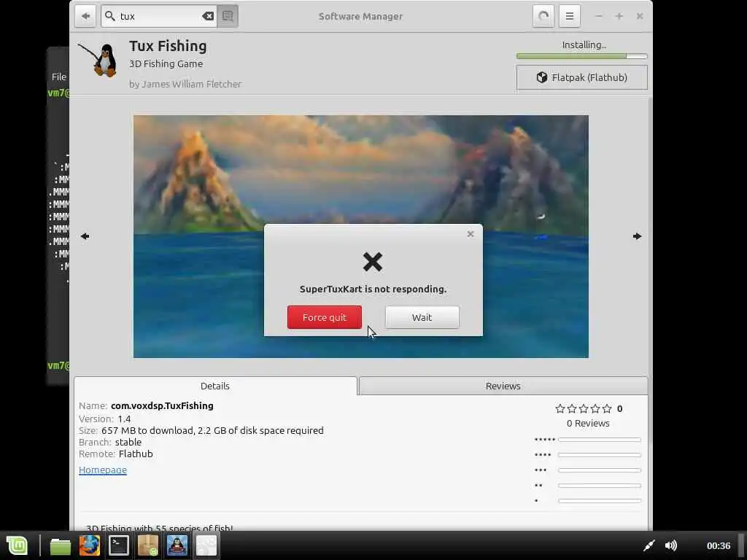This screenshot has width=747, height=560.
Task: Open the hamburger menu in Software Manager
Action: pos(569,16)
